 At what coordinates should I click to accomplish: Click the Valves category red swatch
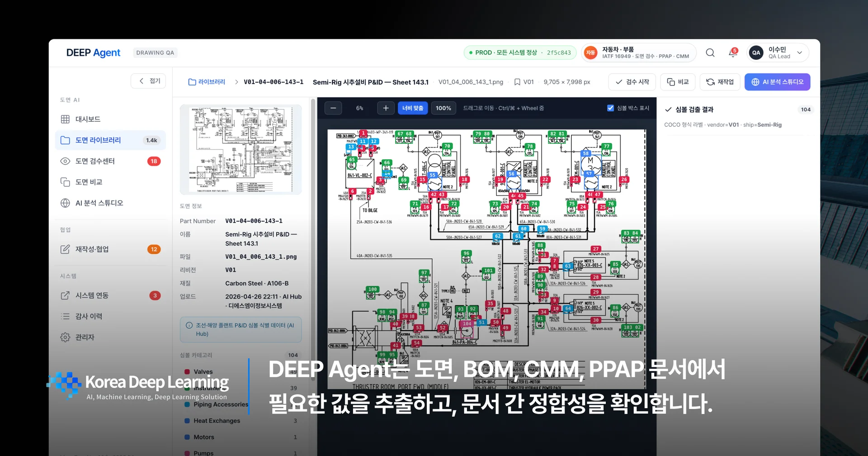(187, 372)
